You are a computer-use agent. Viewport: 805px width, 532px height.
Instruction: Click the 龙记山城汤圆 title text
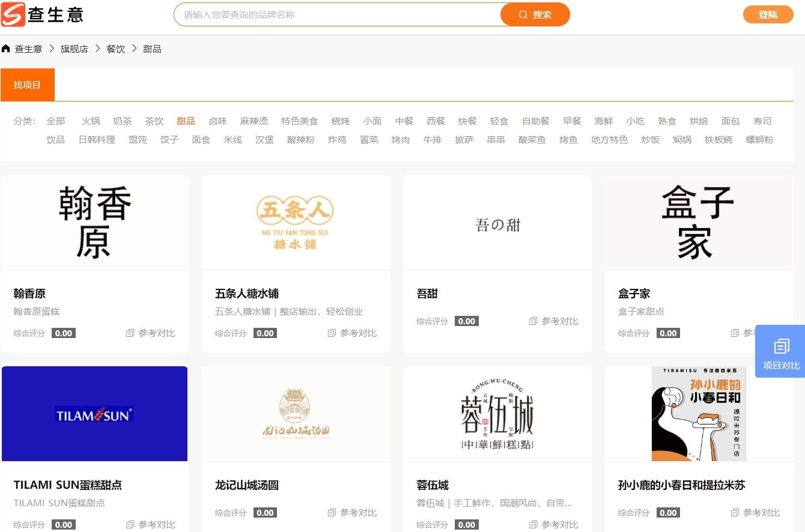(x=247, y=485)
